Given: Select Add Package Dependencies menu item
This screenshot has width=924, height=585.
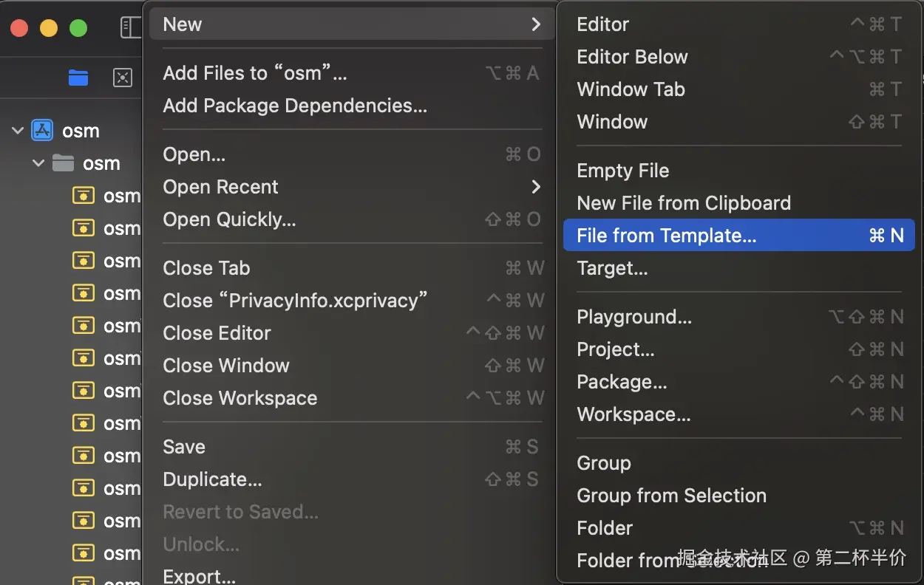Looking at the screenshot, I should (295, 106).
